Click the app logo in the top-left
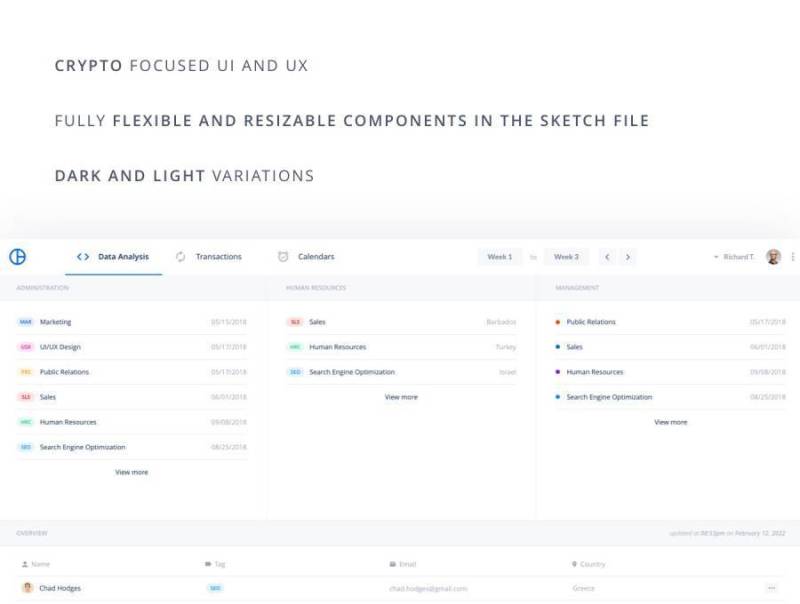 pyautogui.click(x=17, y=257)
